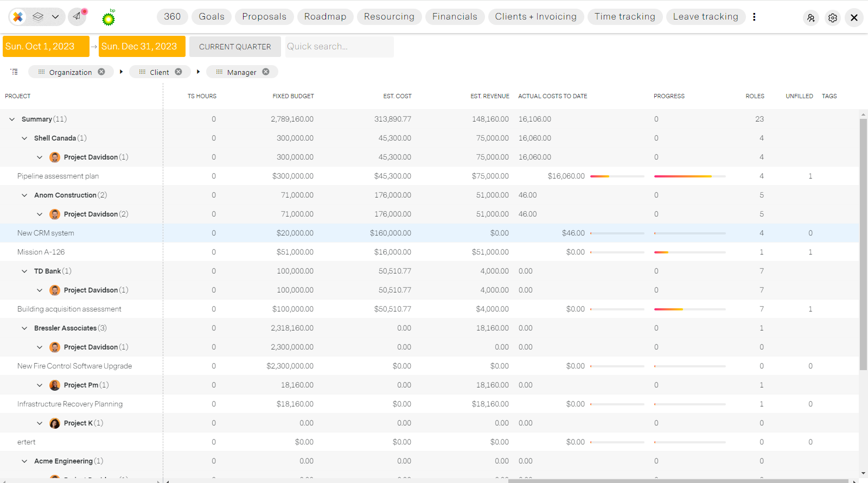
Task: Open the three-dot more menu
Action: click(x=754, y=17)
